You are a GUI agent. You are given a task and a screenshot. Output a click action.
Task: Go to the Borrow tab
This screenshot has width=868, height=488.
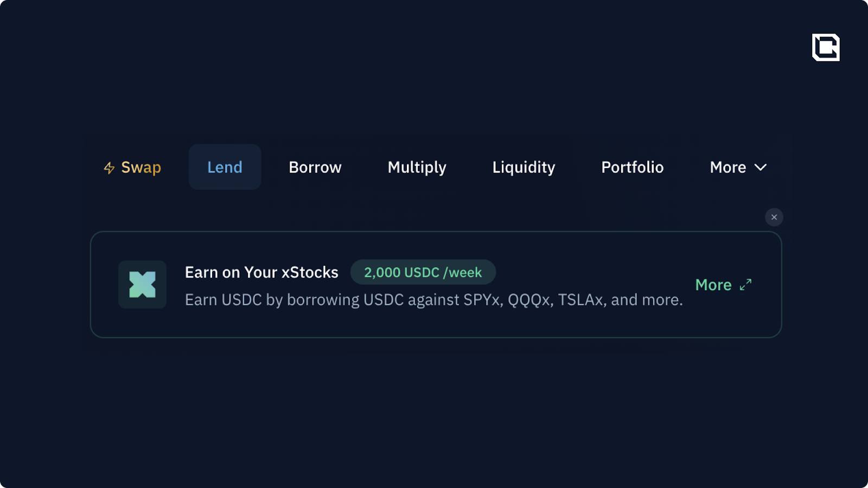[315, 168]
